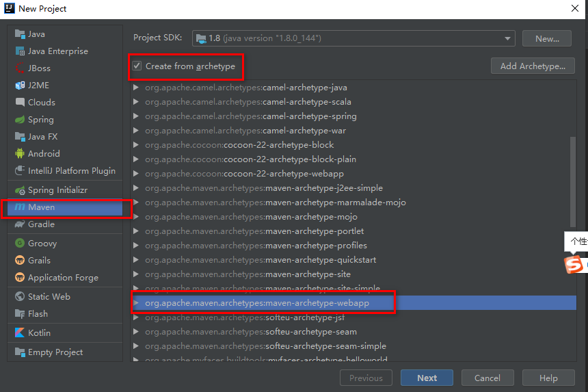Click the Java folder icon in sidebar
This screenshot has height=392, width=588.
point(20,34)
